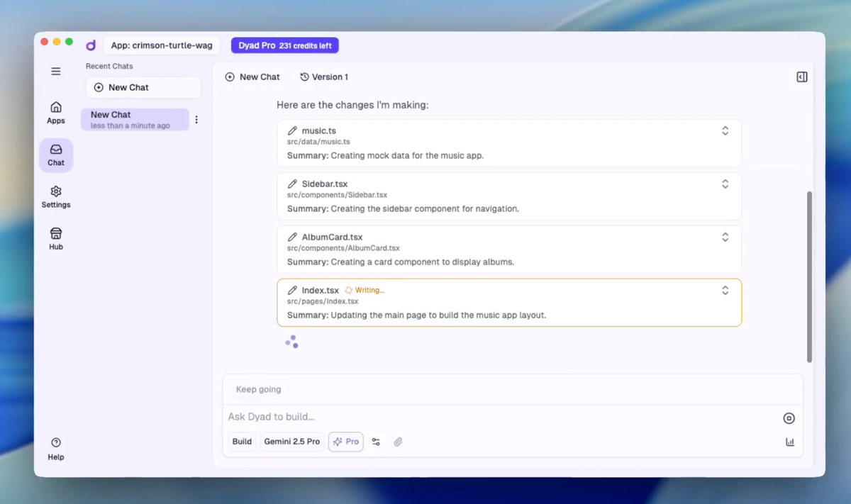The height and width of the screenshot is (504, 851).
Task: Open the Gemini 2.5 Pro model selector
Action: pos(292,442)
